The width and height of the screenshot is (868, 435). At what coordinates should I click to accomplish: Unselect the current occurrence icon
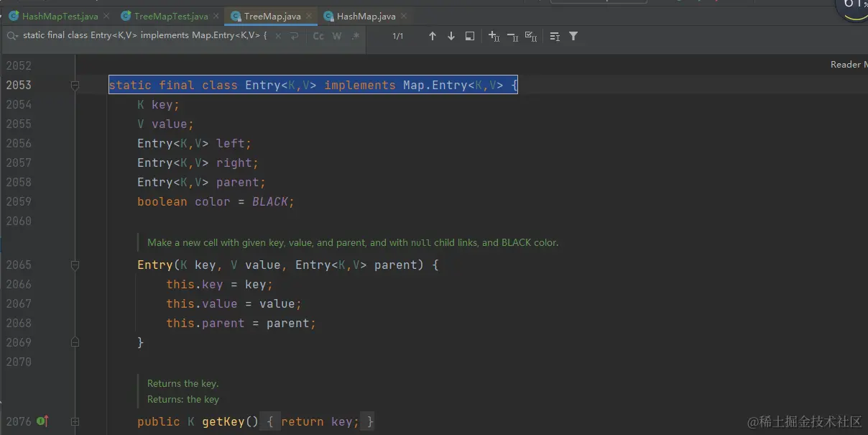(512, 36)
